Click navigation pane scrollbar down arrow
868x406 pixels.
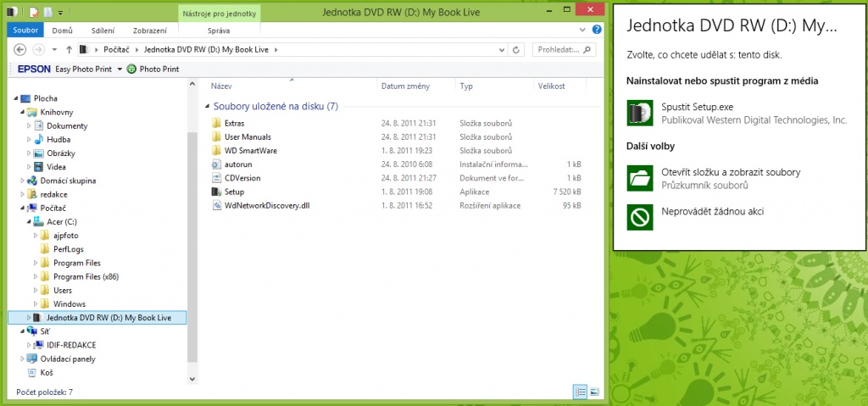(x=192, y=380)
